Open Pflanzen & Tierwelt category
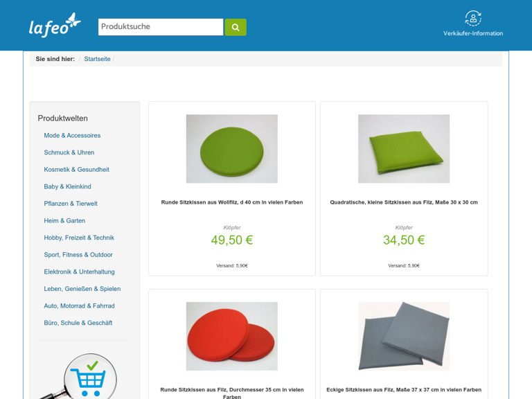Screen dimensions: 532x399 tap(71, 204)
